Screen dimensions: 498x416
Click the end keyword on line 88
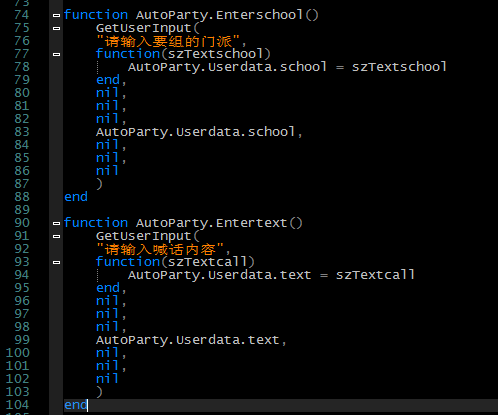(76, 197)
